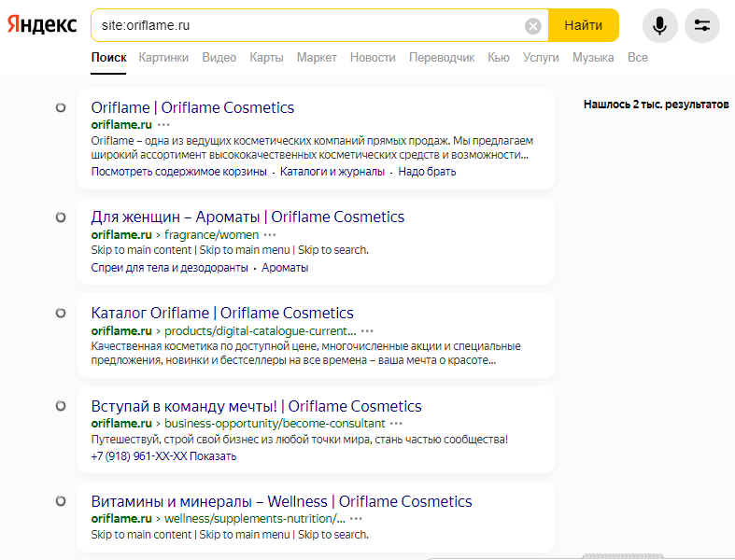Click fragrance/women URL path
The width and height of the screenshot is (735, 560).
211,235
